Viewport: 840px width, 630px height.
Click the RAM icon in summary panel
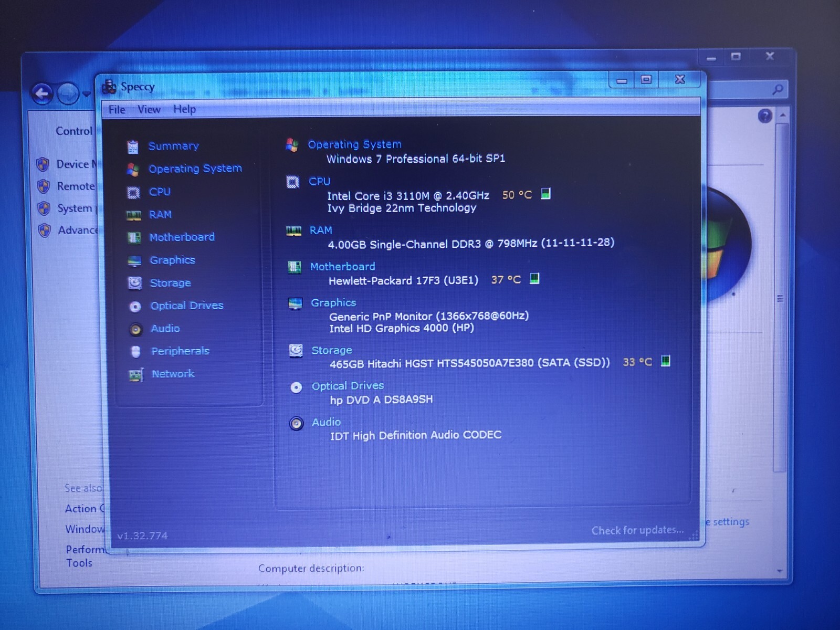click(x=293, y=230)
